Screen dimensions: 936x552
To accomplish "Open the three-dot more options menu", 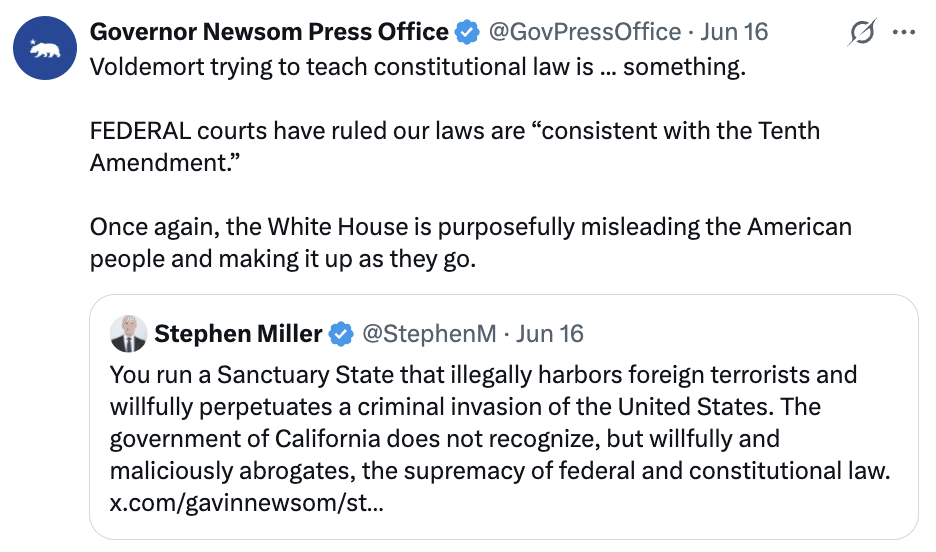I will 904,32.
